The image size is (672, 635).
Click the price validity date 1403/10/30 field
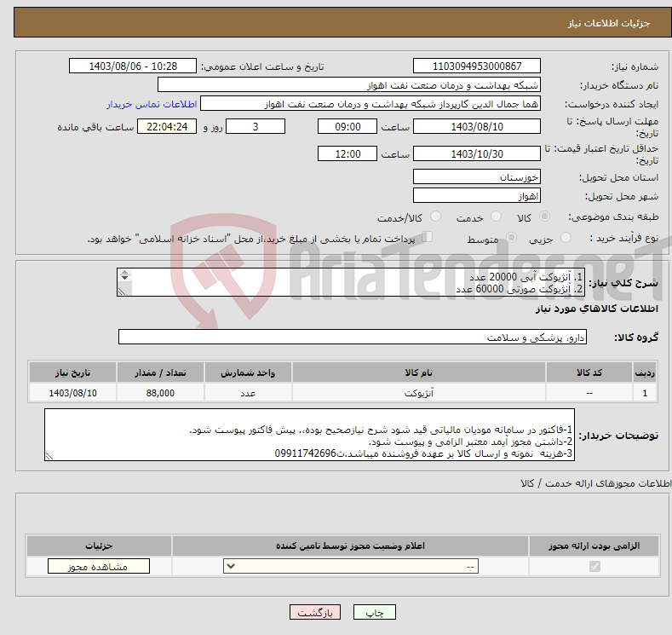[477, 153]
